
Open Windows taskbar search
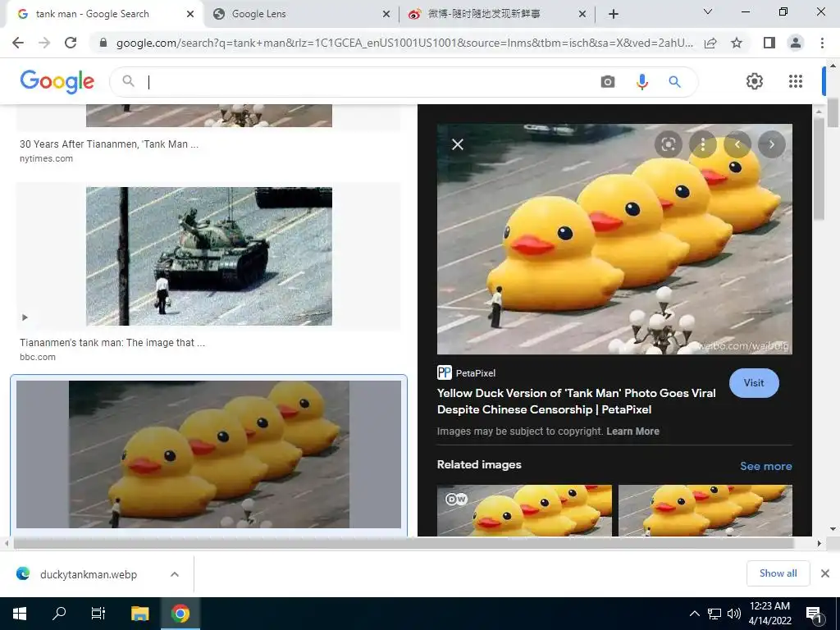59,614
